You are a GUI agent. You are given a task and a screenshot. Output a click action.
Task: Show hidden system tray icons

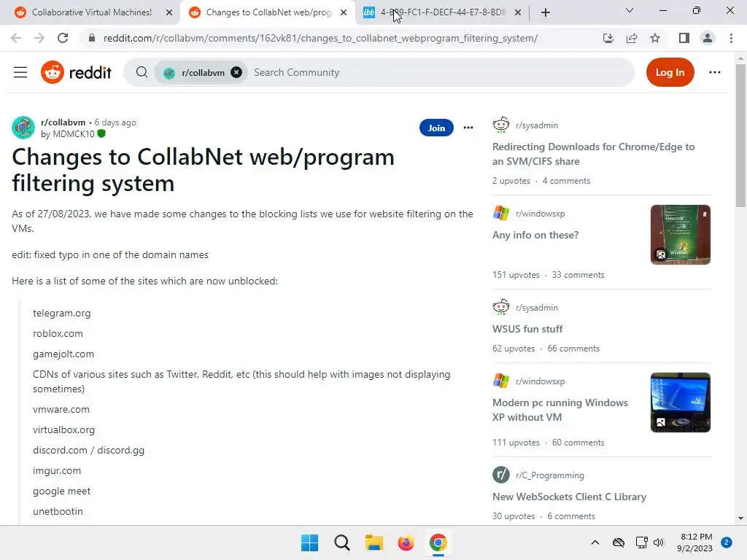(x=595, y=542)
